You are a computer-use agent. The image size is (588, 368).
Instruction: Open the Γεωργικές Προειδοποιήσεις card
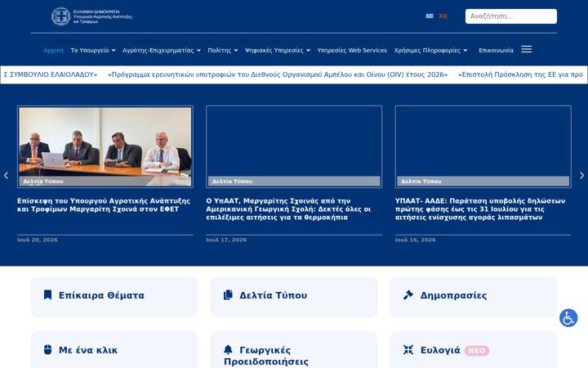pos(294,350)
